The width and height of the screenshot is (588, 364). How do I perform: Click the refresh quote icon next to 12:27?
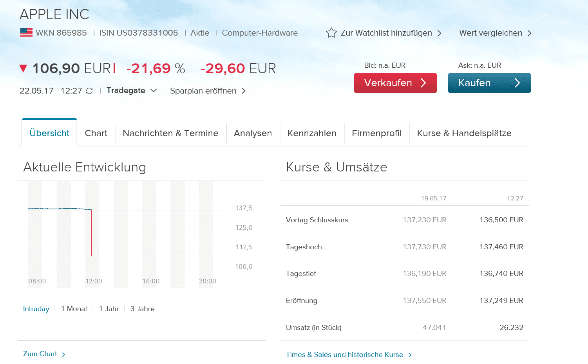89,91
